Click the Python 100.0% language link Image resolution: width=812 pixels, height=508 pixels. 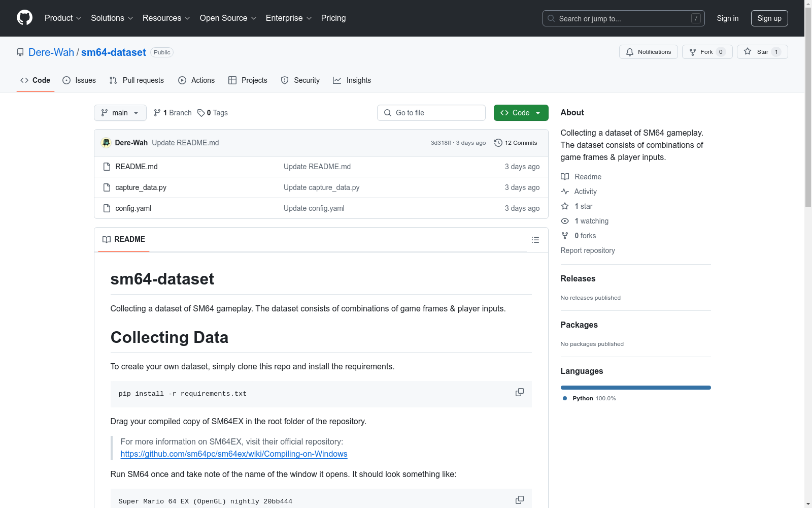590,398
